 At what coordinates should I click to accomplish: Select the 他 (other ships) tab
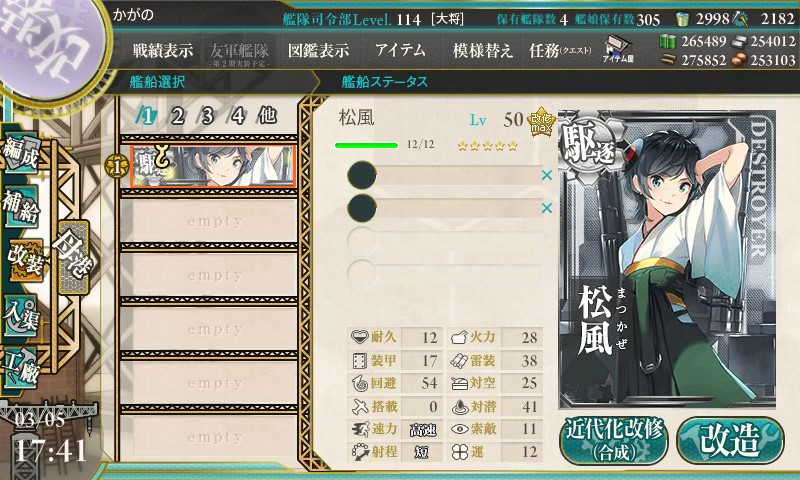pyautogui.click(x=267, y=115)
